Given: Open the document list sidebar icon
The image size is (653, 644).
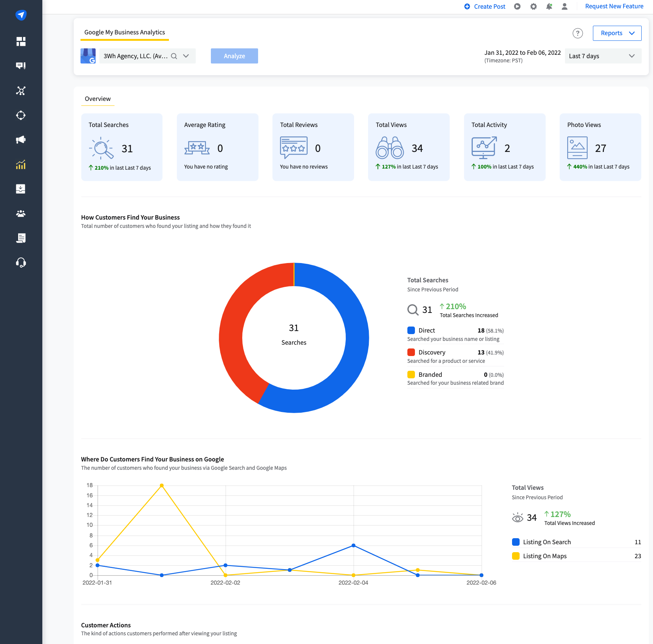Looking at the screenshot, I should (21, 238).
